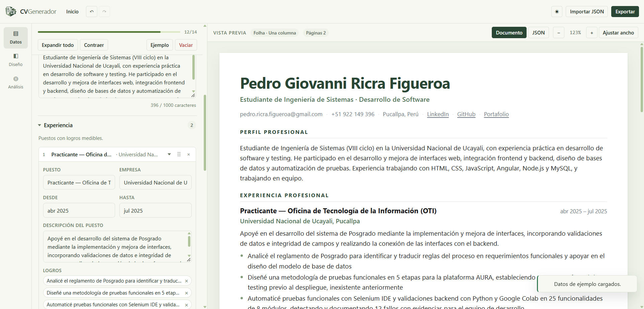Click Expandir todo
The width and height of the screenshot is (644, 309).
click(58, 45)
